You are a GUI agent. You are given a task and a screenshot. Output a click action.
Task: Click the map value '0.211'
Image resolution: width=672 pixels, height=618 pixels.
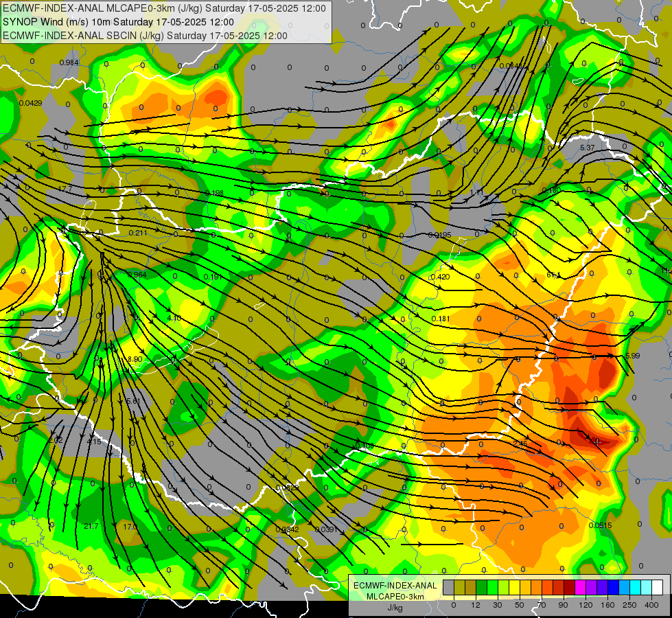[x=138, y=233]
